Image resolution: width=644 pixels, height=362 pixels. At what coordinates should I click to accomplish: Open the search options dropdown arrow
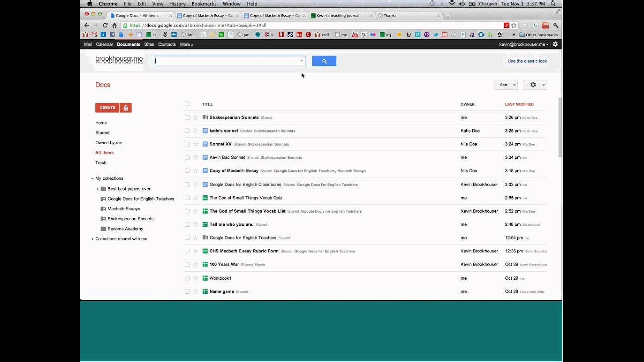point(302,61)
